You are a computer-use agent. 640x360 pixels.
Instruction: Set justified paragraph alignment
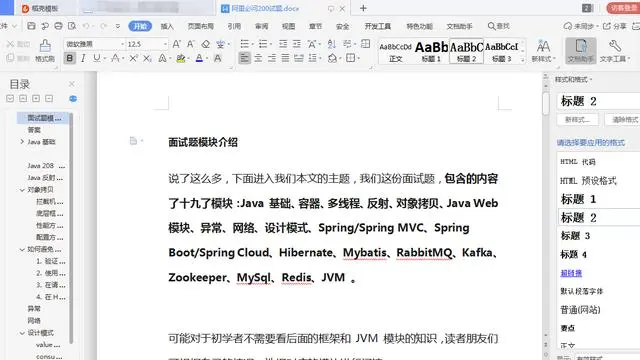285,58
